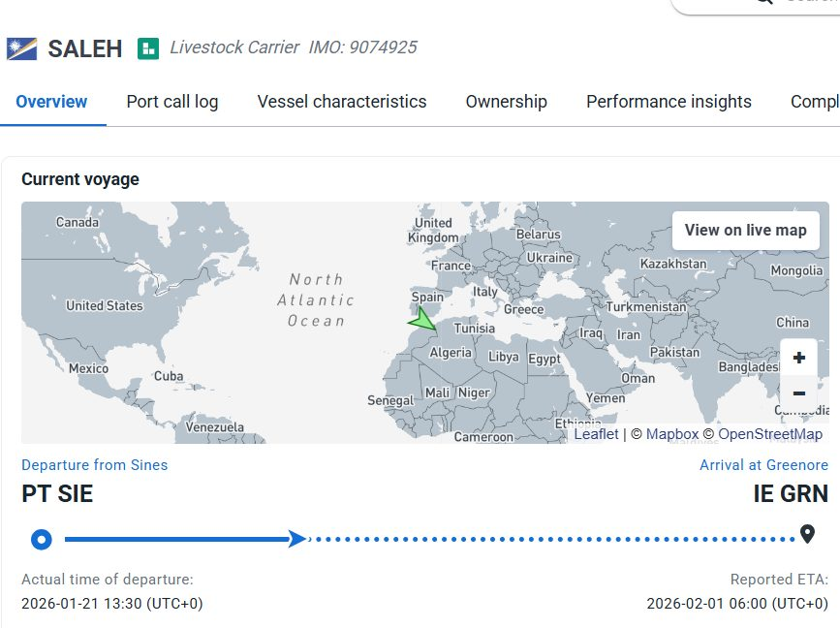Click the green ship marker on map
This screenshot has height=628, width=840.
click(422, 319)
